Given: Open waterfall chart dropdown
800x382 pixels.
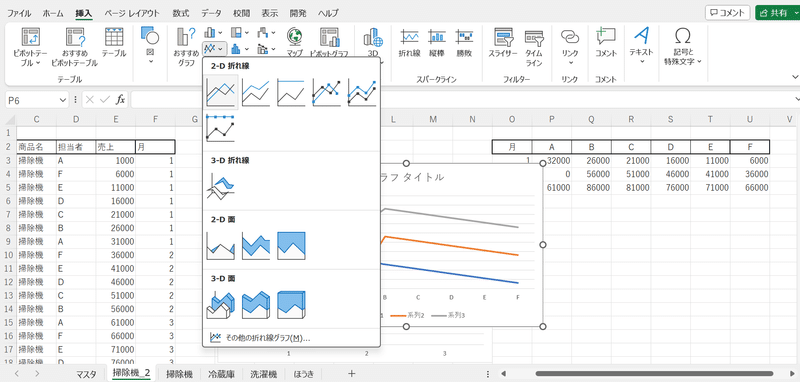Looking at the screenshot, I should (266, 33).
